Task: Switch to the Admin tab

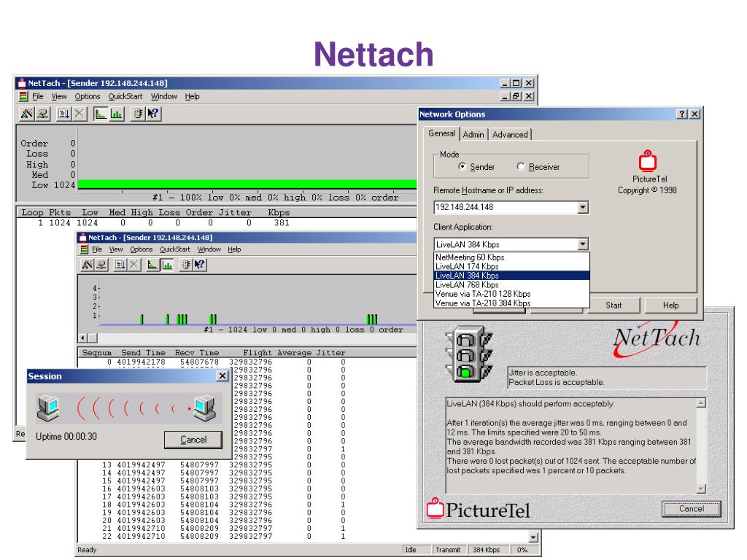Action: (x=473, y=135)
